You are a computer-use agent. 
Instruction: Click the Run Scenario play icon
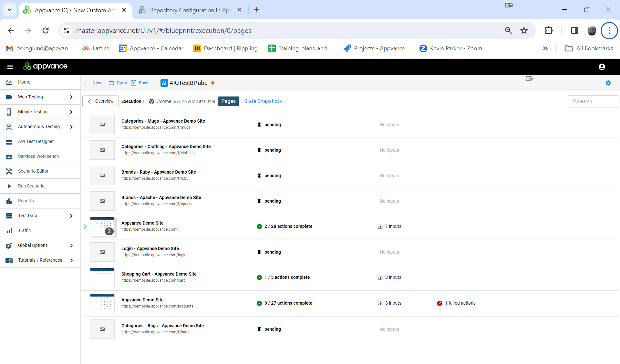coord(9,186)
